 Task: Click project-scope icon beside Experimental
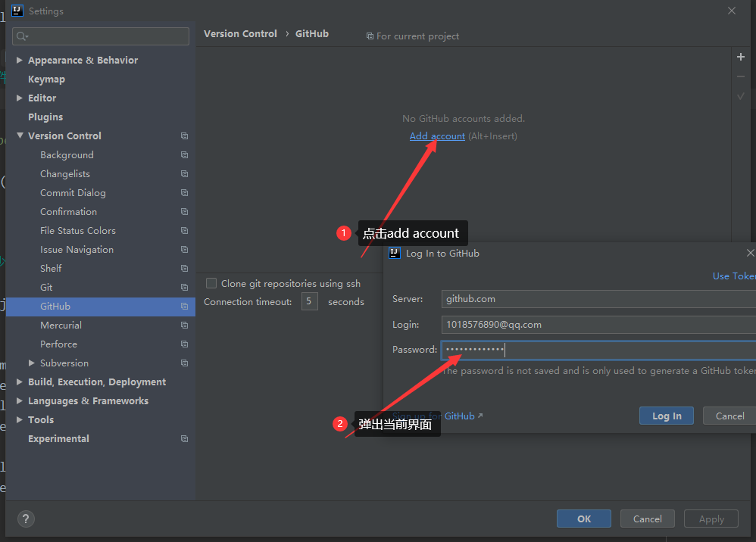coord(184,439)
